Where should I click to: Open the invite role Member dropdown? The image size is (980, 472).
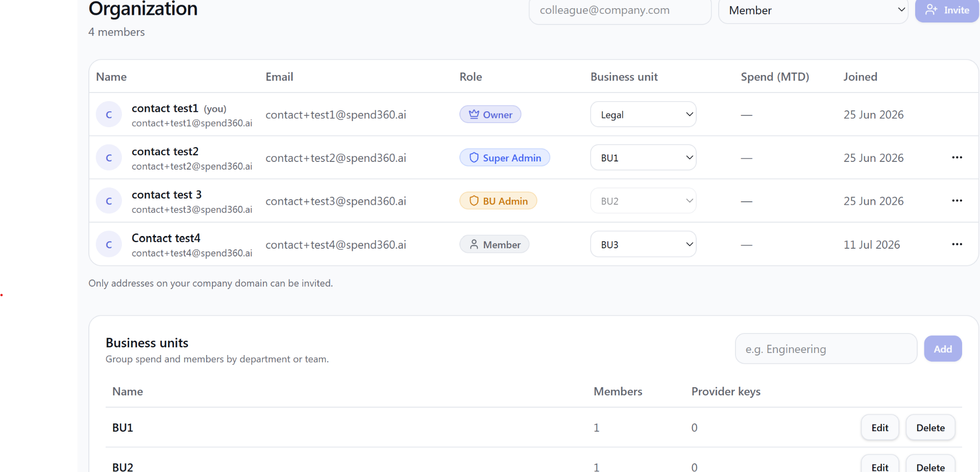click(813, 10)
